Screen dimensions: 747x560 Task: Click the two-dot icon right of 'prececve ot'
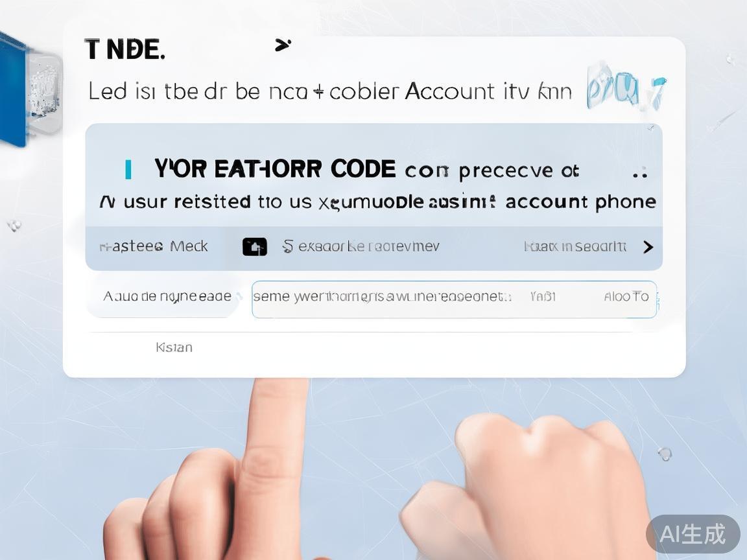pos(640,173)
